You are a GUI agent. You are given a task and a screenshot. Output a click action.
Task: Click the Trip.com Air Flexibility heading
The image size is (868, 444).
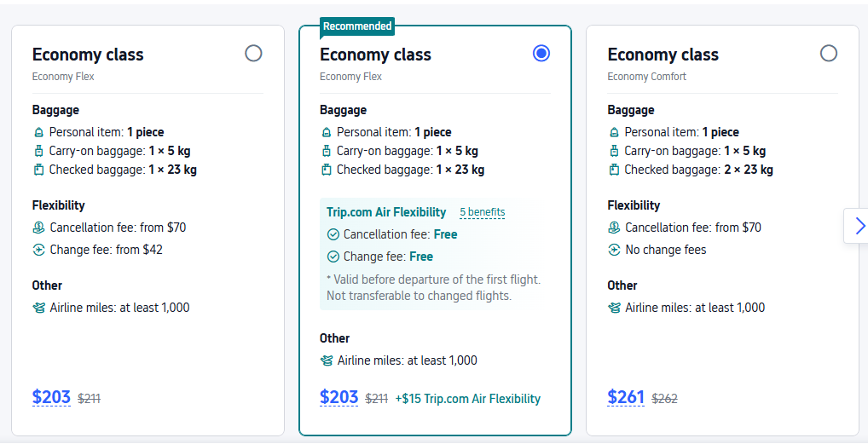coord(386,212)
